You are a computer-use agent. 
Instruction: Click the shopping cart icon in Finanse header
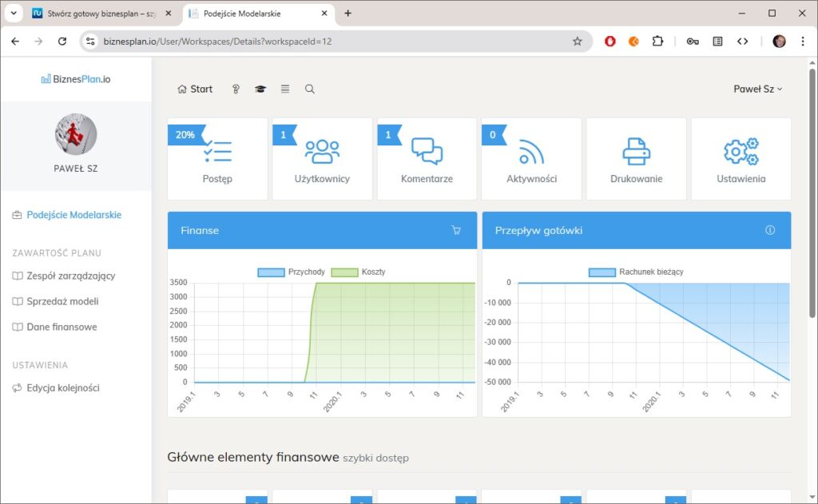point(456,230)
